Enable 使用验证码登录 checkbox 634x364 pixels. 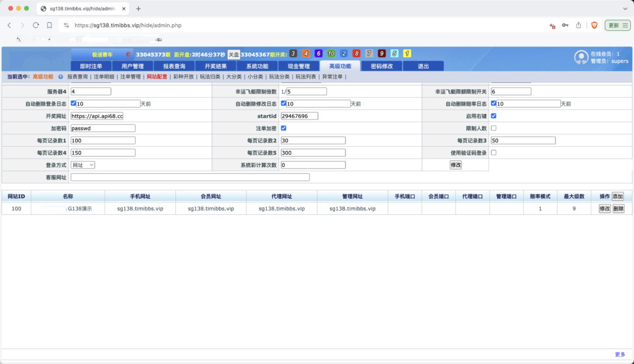point(493,152)
